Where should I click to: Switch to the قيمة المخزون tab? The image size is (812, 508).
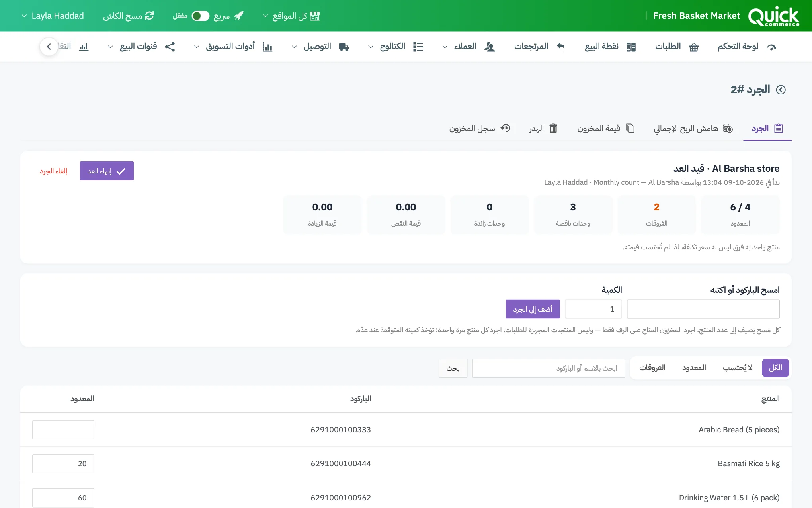606,128
